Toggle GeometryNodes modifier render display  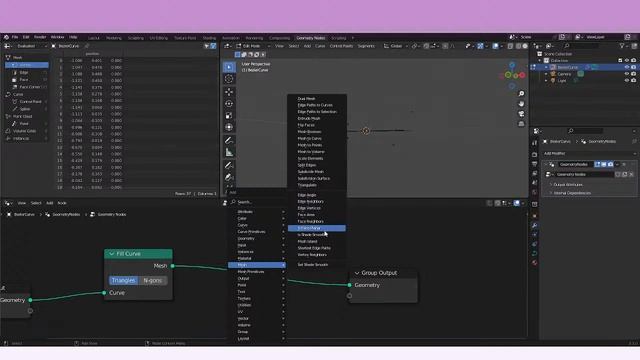610,164
